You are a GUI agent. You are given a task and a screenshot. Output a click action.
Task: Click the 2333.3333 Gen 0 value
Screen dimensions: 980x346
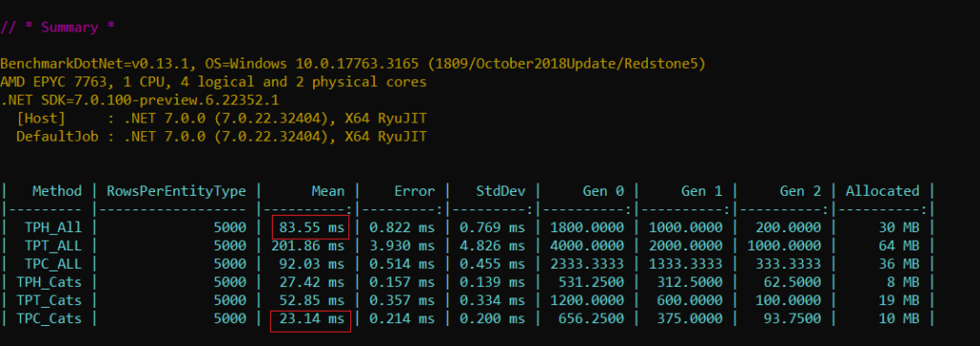click(587, 264)
